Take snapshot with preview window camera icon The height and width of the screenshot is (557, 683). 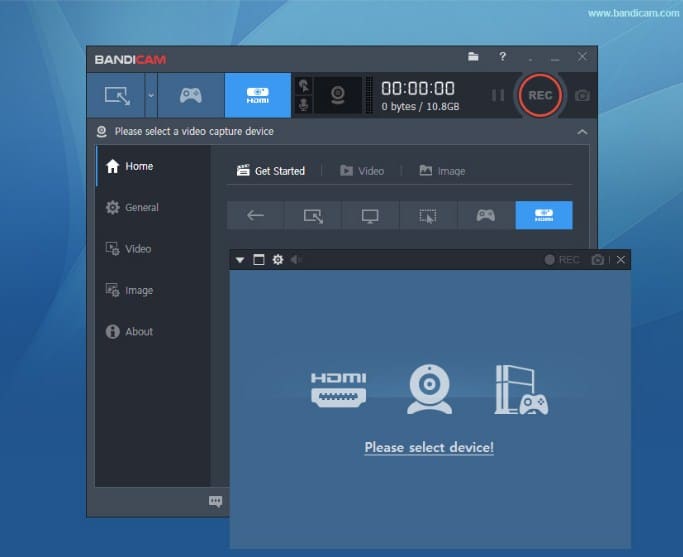point(598,260)
